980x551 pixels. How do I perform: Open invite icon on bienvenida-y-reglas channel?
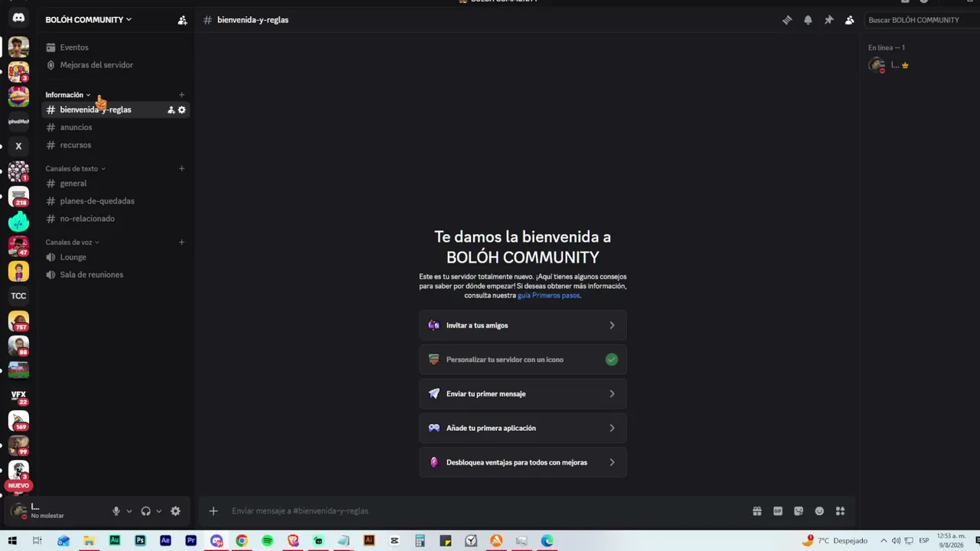(171, 110)
